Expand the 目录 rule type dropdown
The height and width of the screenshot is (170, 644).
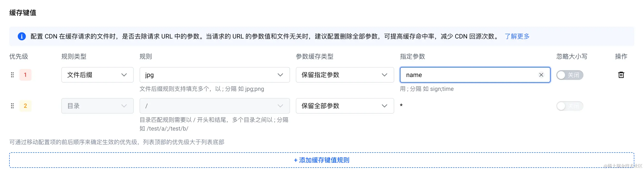pyautogui.click(x=97, y=106)
